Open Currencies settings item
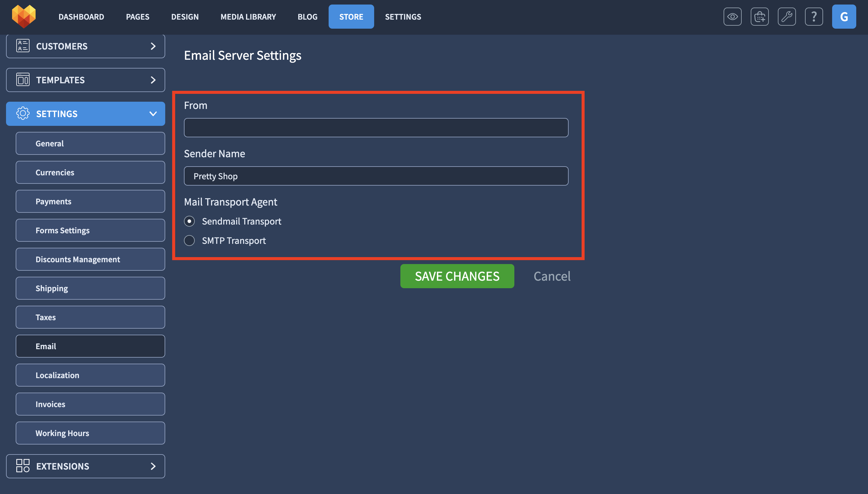The image size is (868, 494). point(90,172)
